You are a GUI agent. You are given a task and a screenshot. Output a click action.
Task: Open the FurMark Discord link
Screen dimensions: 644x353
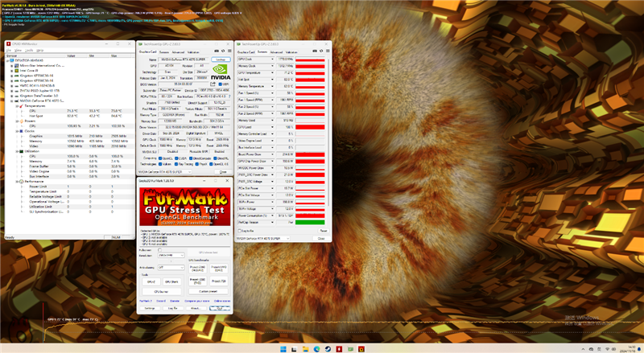pos(161,301)
